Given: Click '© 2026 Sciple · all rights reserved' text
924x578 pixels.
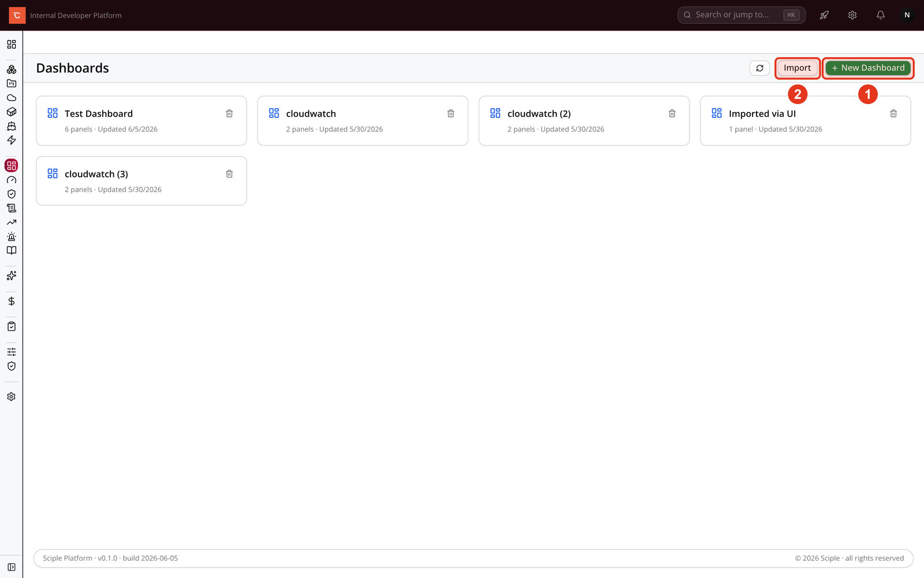Looking at the screenshot, I should tap(850, 558).
